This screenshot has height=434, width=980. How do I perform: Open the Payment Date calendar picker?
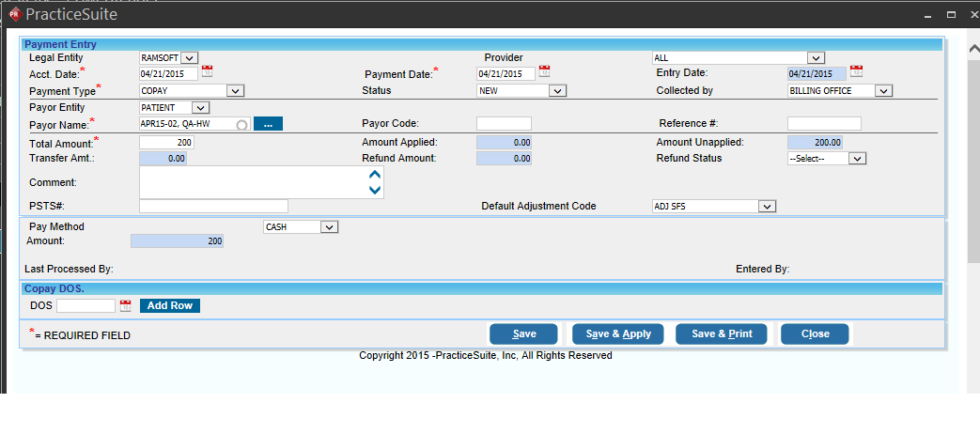(544, 71)
